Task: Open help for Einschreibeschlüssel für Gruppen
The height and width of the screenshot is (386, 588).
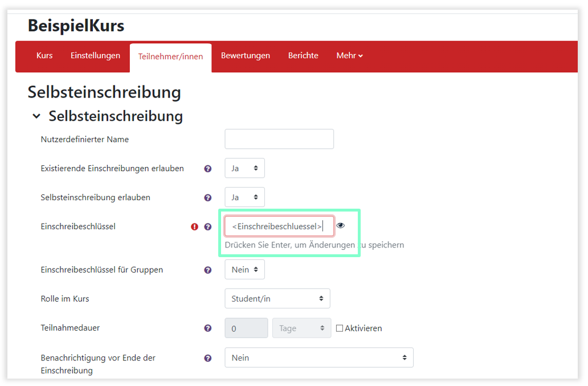Action: [x=208, y=270]
